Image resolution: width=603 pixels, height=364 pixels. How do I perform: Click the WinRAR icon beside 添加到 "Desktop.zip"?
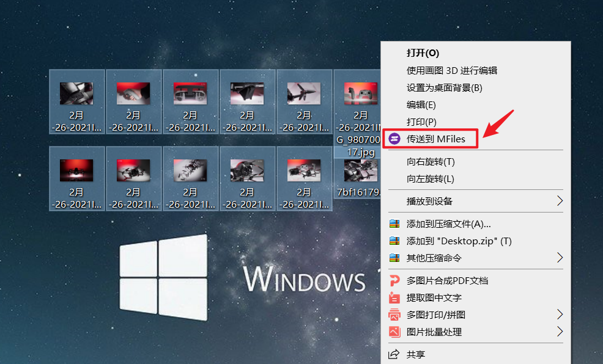click(394, 241)
